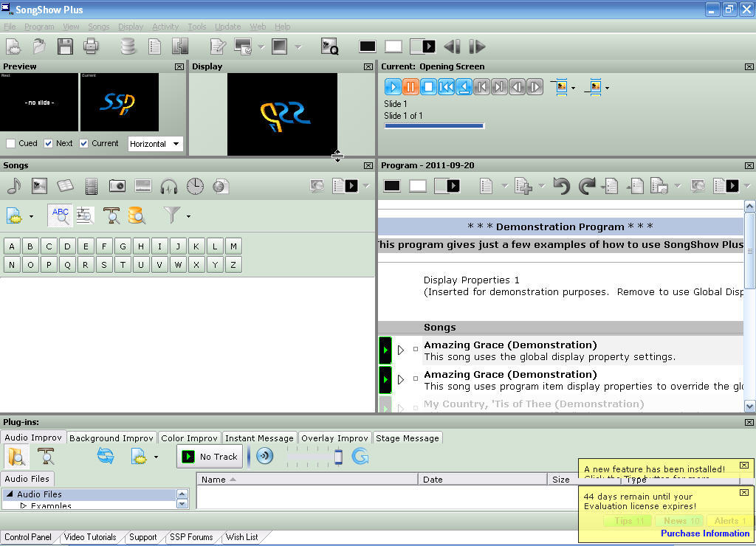The width and height of the screenshot is (756, 546).
Task: Click the letter M filter button
Action: point(233,246)
